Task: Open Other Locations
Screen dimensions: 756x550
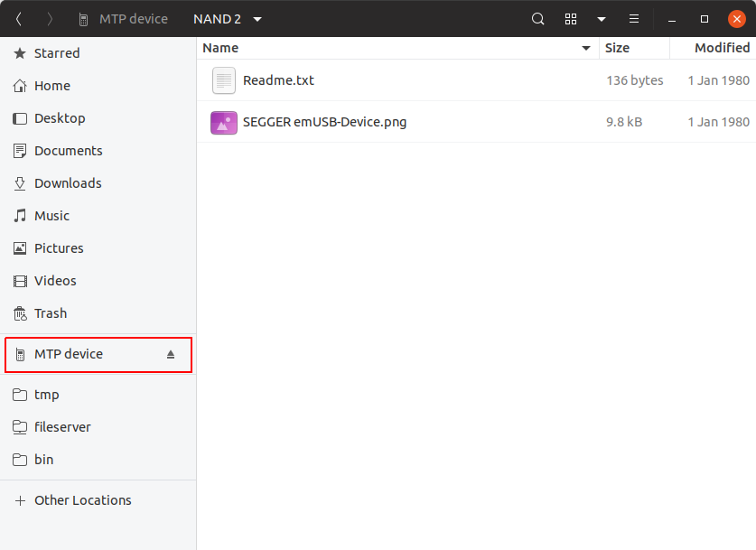Action: (82, 500)
